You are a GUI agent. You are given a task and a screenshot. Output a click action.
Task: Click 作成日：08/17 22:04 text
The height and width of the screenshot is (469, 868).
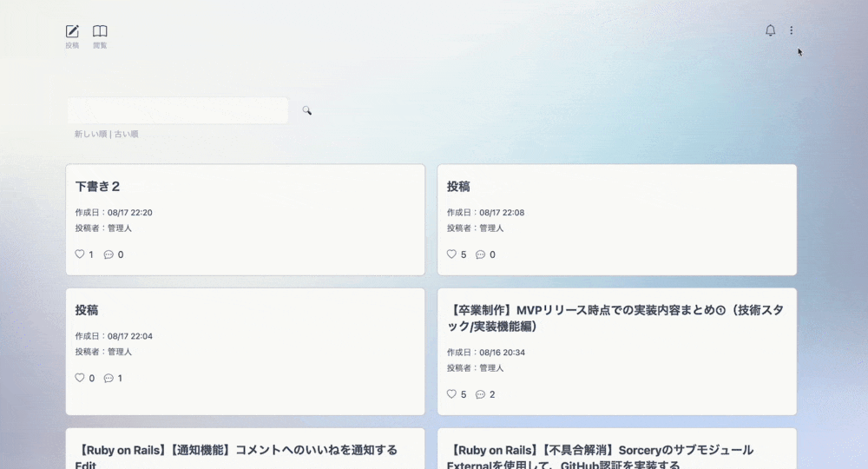(114, 336)
